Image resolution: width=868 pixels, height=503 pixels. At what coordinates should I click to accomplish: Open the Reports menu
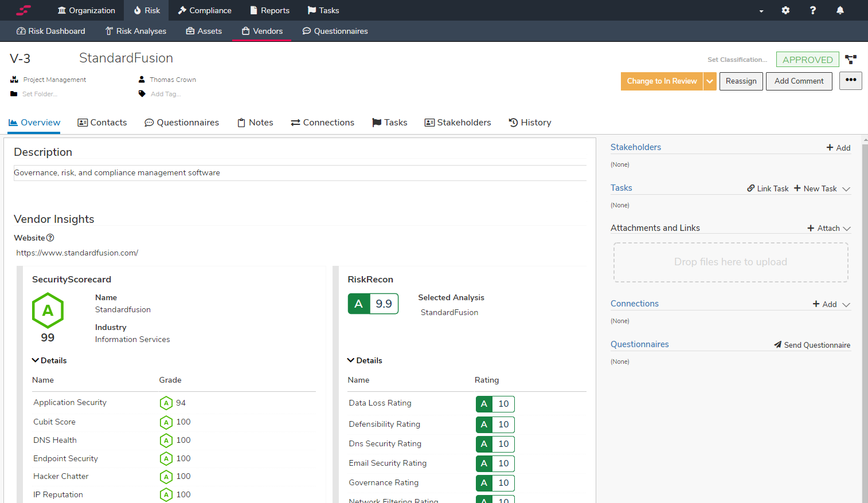click(x=269, y=10)
